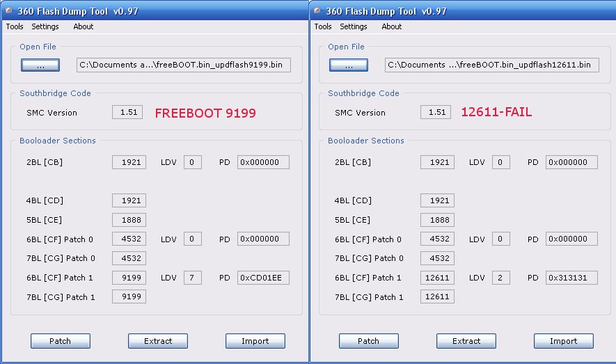Screen dimensions: 616x364
Task: Click SMC Version field in right window
Action: tap(436, 112)
